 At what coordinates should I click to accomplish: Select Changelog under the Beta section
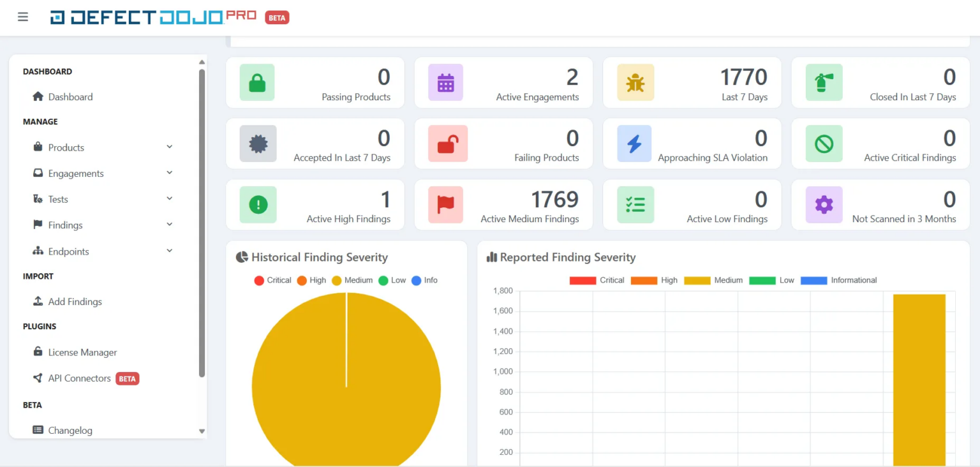pyautogui.click(x=70, y=430)
